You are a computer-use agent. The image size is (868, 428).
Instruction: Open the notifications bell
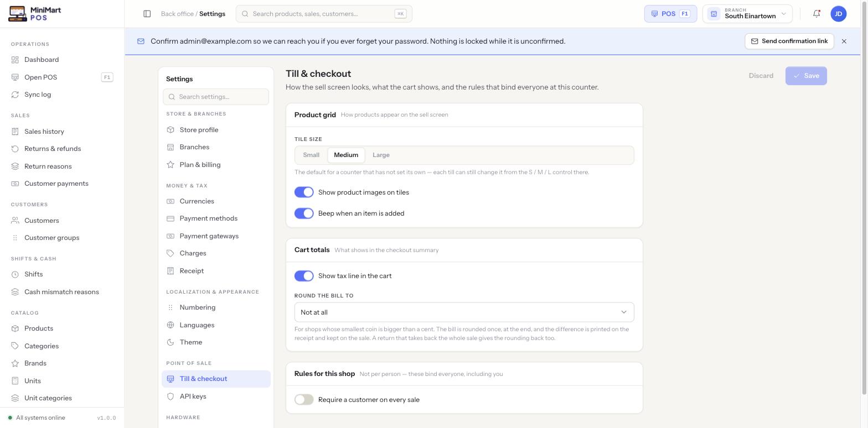(817, 14)
